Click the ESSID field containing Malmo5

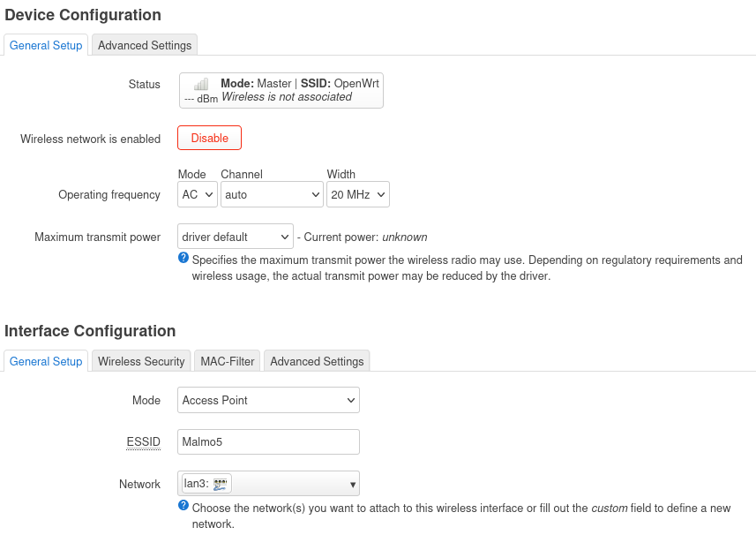[268, 441]
